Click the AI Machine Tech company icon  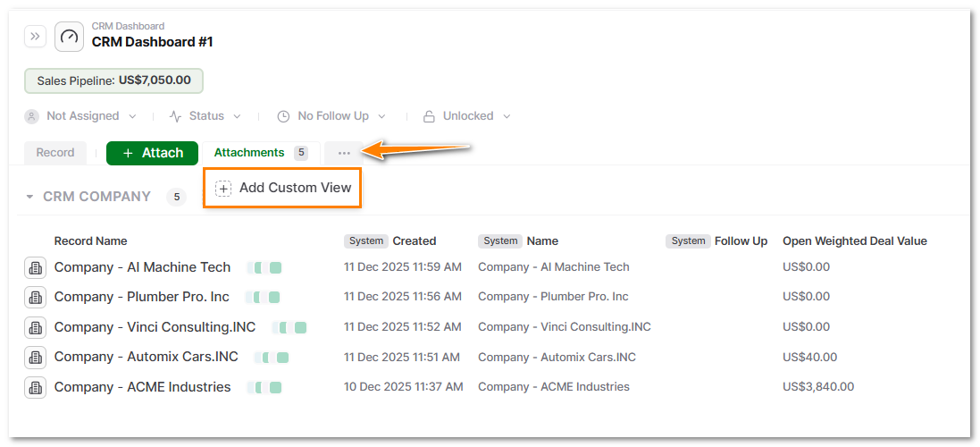click(35, 267)
